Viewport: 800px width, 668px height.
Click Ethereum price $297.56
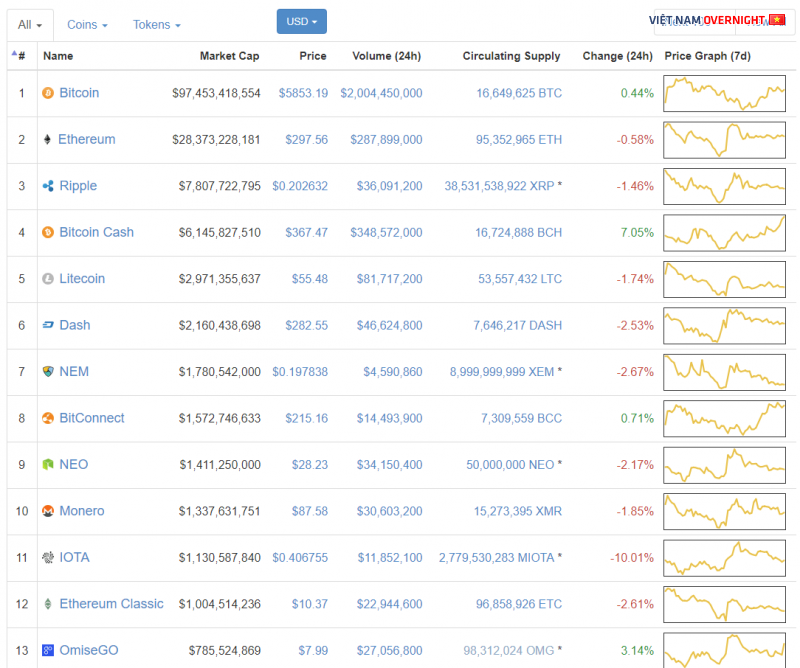click(x=307, y=140)
